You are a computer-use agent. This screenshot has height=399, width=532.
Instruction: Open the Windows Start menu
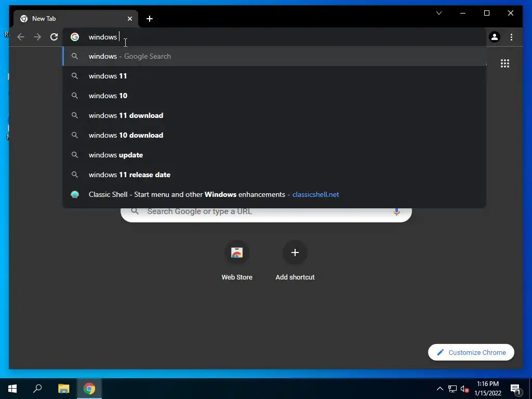tap(12, 389)
